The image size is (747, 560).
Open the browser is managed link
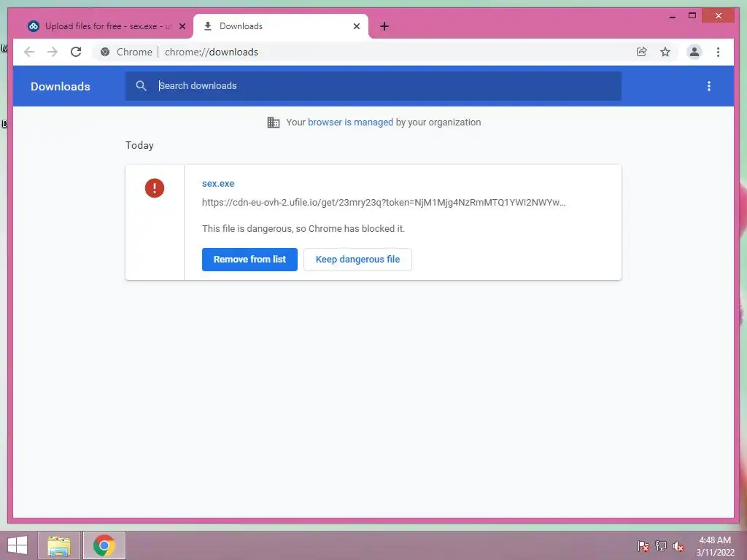(350, 122)
